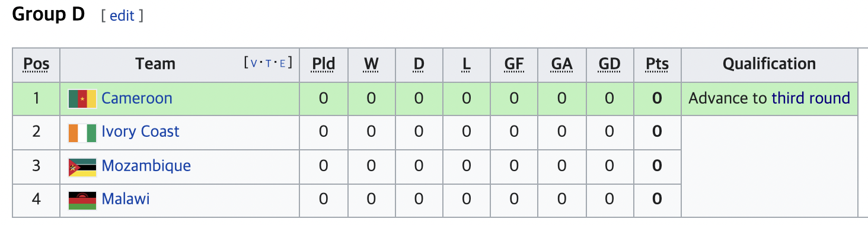Follow the third round link
Screen dimensions: 868x225
810,98
